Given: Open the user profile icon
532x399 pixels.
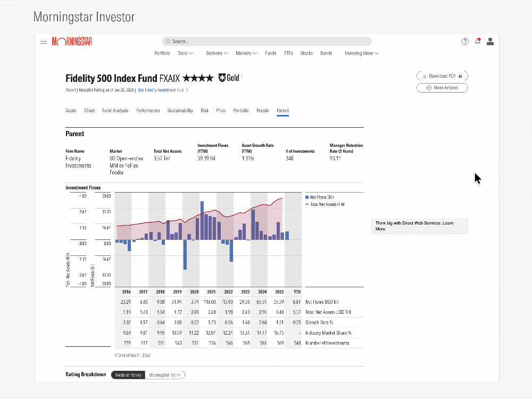Looking at the screenshot, I should (x=490, y=41).
